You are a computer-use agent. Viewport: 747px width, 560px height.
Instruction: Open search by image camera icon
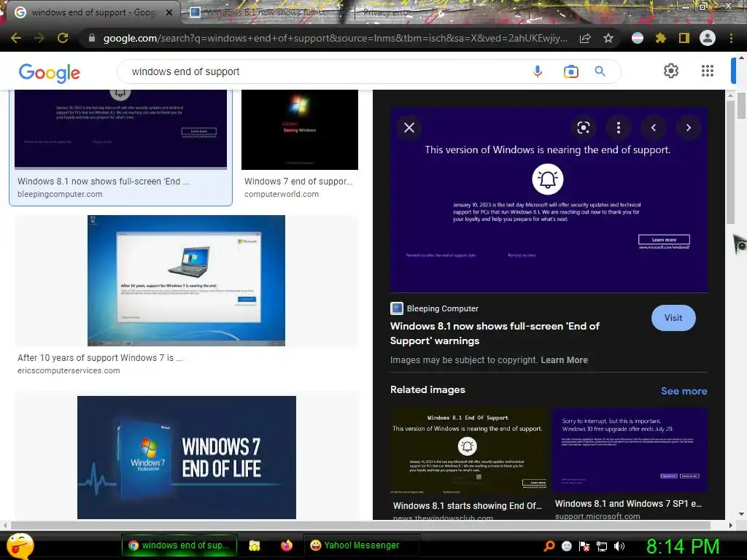pos(570,71)
